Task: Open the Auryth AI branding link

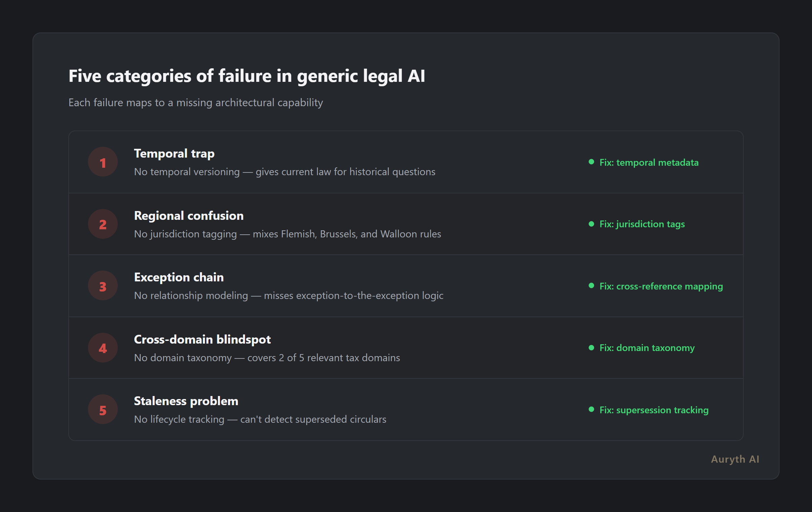Action: [x=735, y=459]
